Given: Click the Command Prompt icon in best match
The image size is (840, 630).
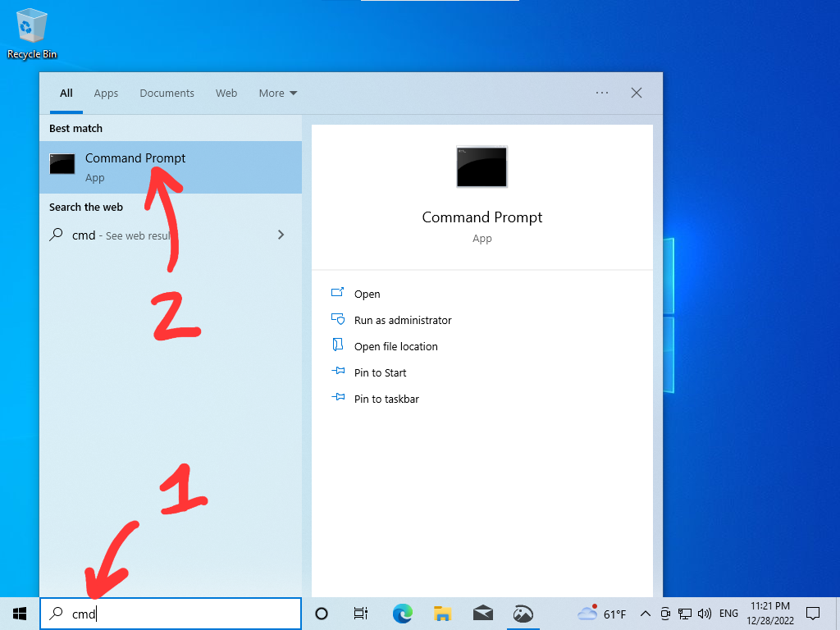Looking at the screenshot, I should click(x=62, y=164).
